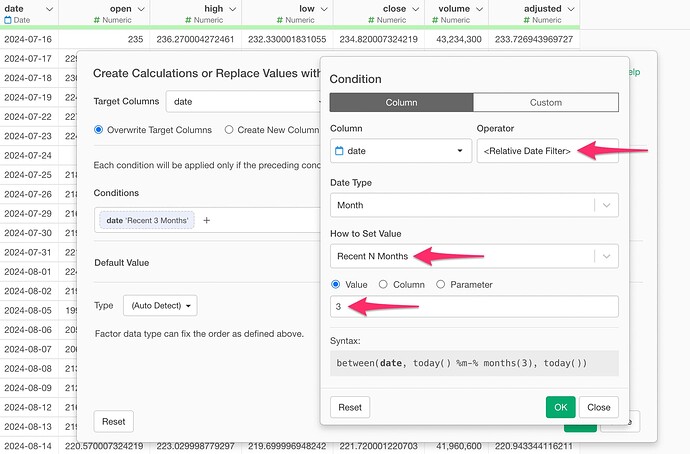Screen dimensions: 690x454
Task: Switch to the Column tab in Condition dialog
Action: (x=401, y=103)
